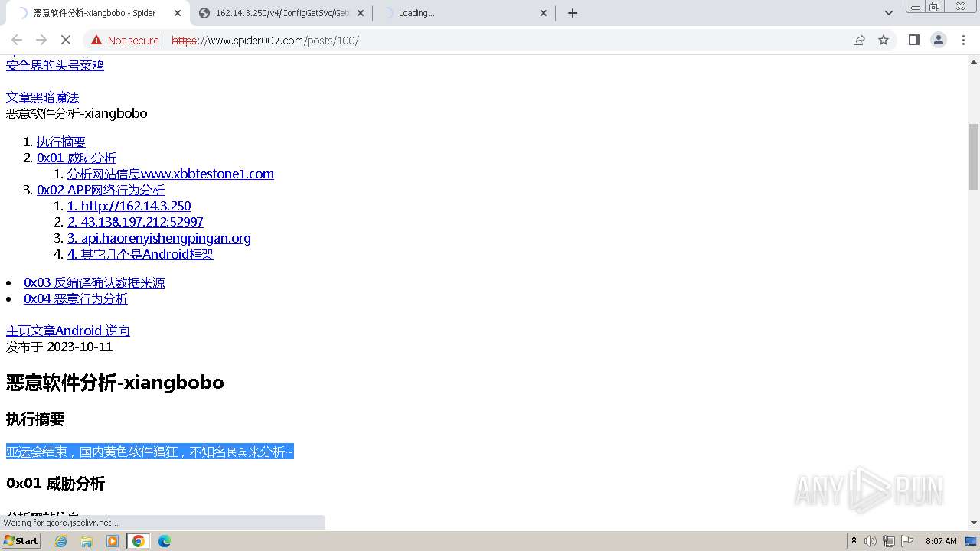The width and height of the screenshot is (980, 551).
Task: Launch Internet Explorer from taskbar
Action: 61,541
